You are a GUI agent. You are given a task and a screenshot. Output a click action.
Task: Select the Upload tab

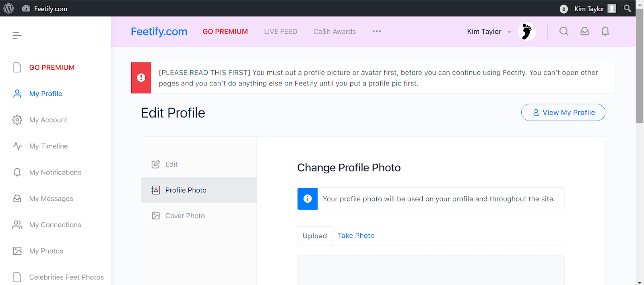click(x=315, y=236)
